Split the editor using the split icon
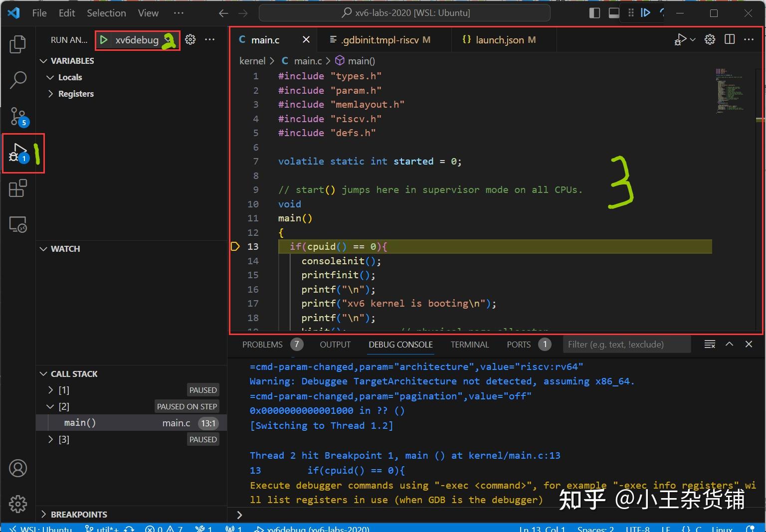This screenshot has width=766, height=532. 730,39
